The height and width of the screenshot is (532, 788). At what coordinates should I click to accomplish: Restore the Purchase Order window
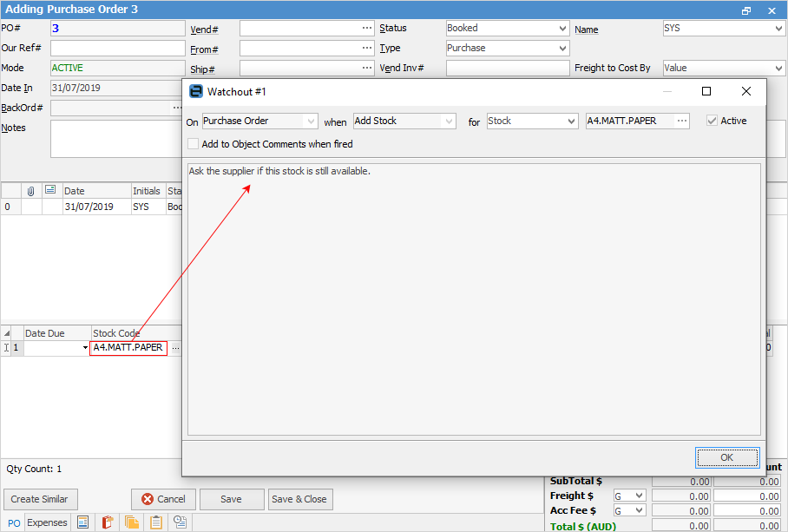[x=746, y=10]
